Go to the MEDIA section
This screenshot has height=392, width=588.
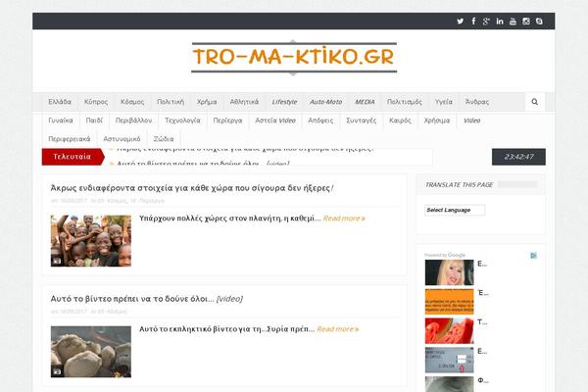point(365,102)
